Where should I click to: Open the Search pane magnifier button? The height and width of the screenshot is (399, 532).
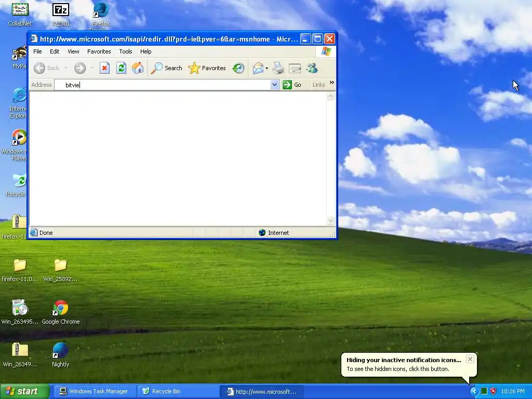point(166,68)
